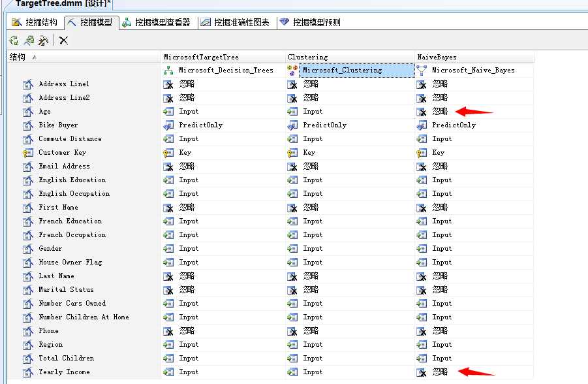Select the First Name structure row
588x384 pixels.
(x=84, y=208)
